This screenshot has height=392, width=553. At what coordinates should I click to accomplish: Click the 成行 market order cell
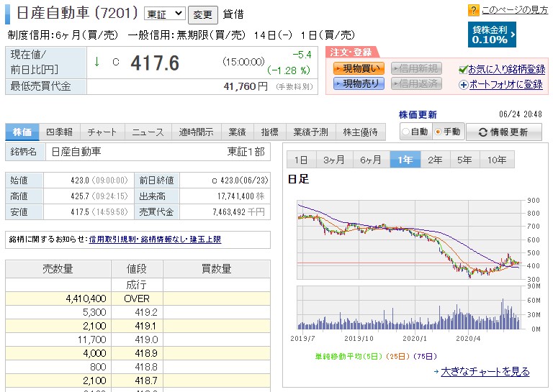coord(137,285)
